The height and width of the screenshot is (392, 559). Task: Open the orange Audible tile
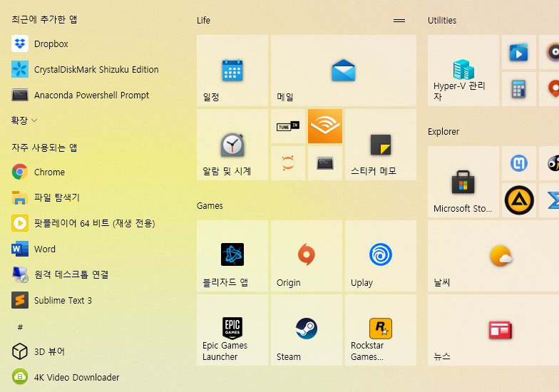(x=325, y=126)
